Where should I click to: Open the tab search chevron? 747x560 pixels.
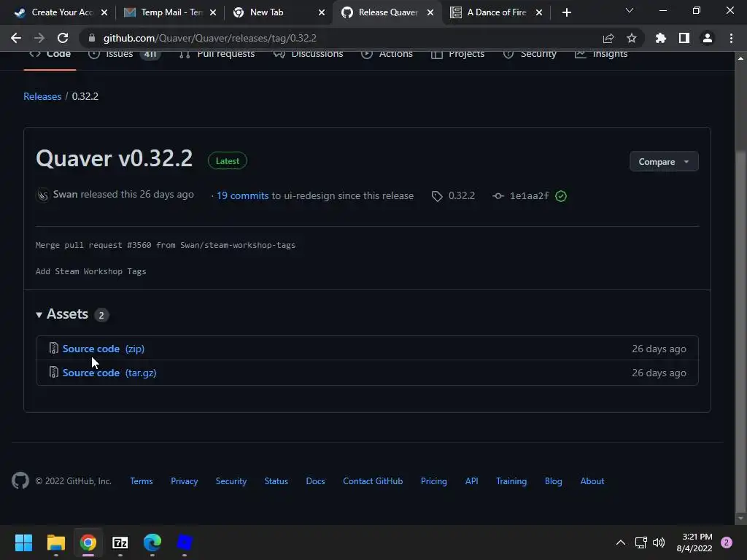click(x=630, y=10)
